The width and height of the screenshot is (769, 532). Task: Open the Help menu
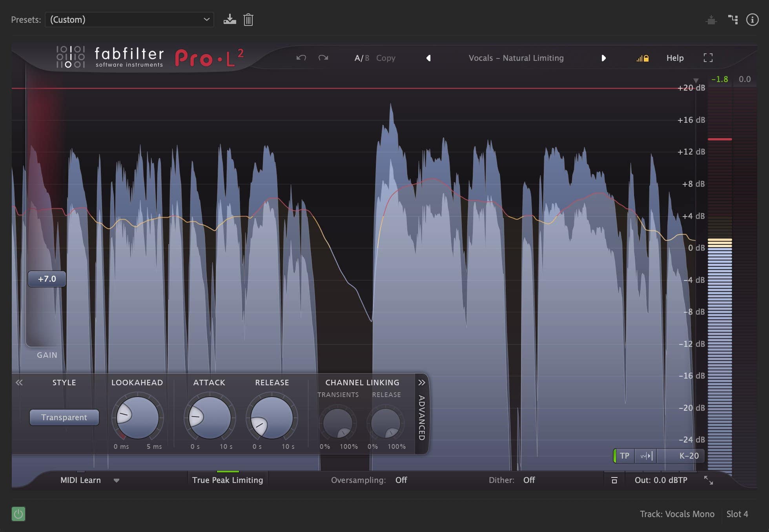675,58
